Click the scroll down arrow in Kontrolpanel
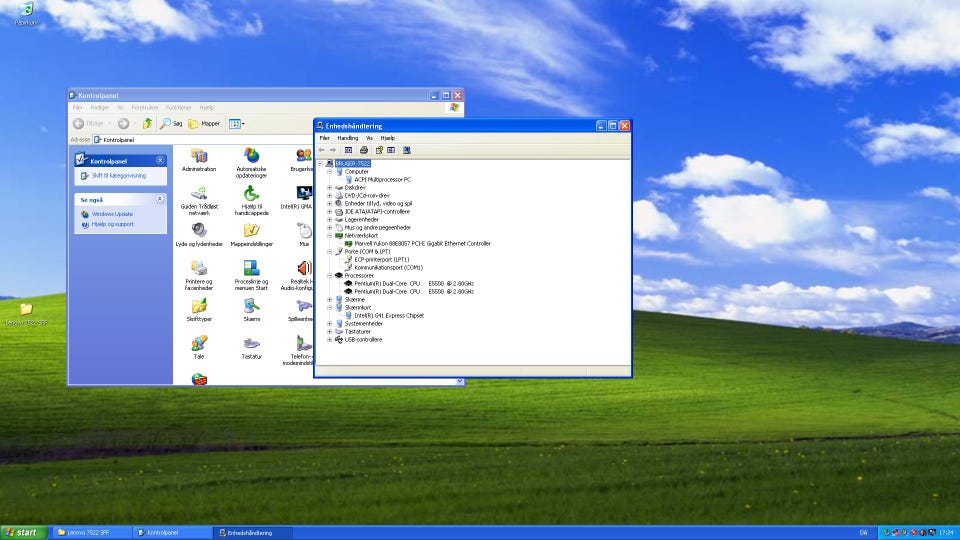Image resolution: width=960 pixels, height=540 pixels. (460, 381)
